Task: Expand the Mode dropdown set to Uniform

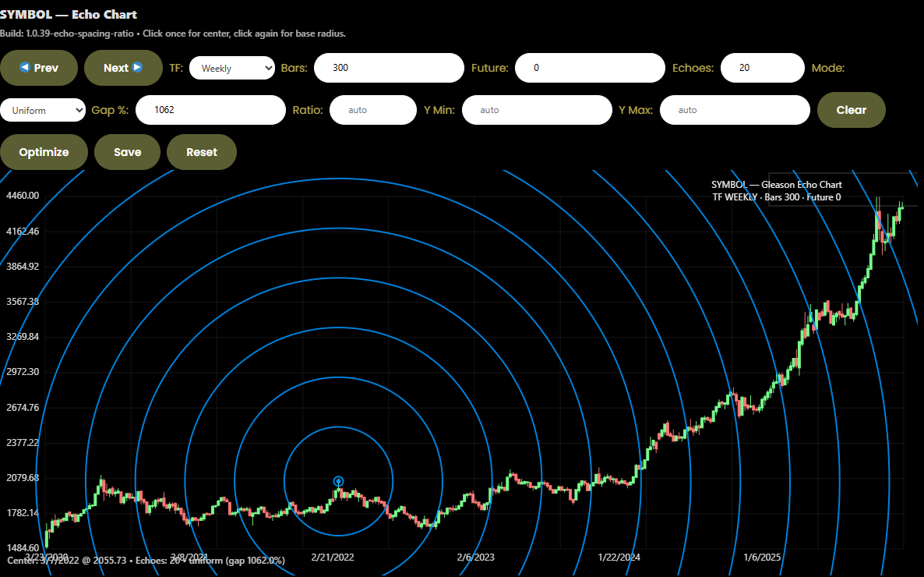Action: (x=43, y=110)
